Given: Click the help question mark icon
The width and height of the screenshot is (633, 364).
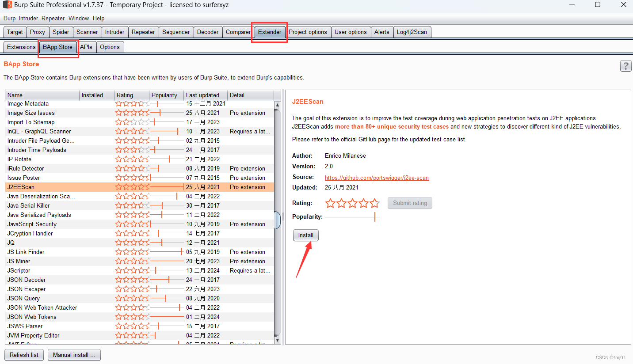Looking at the screenshot, I should 625,66.
